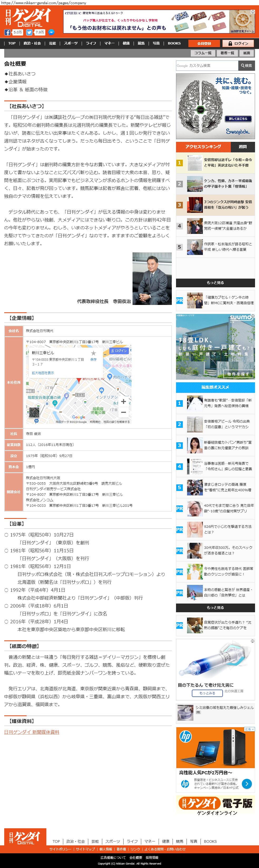Image resolution: width=259 pixels, height=868 pixels.
Task: Click the 著者一覧 button
Action: pos(227,53)
